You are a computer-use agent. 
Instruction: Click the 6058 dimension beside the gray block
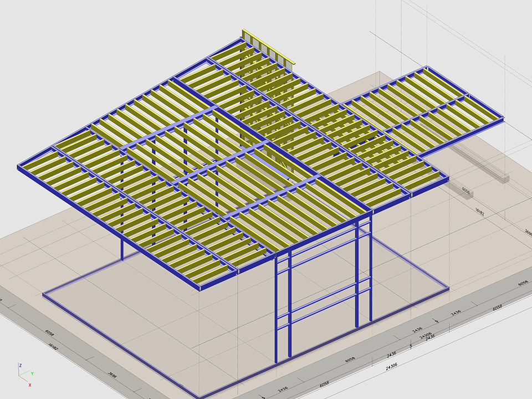[466, 190]
